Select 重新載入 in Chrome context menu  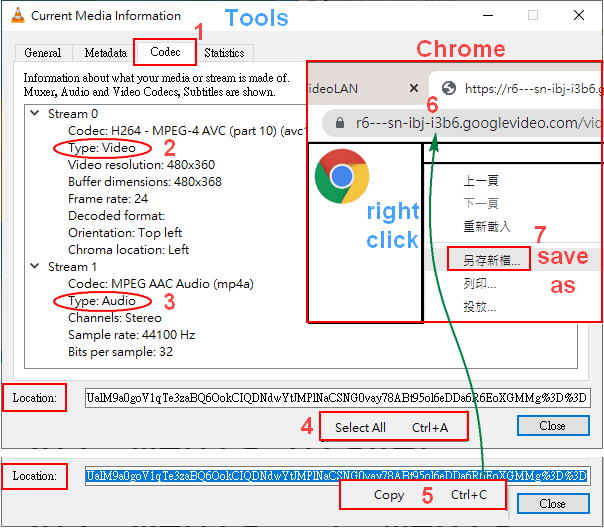tap(487, 226)
